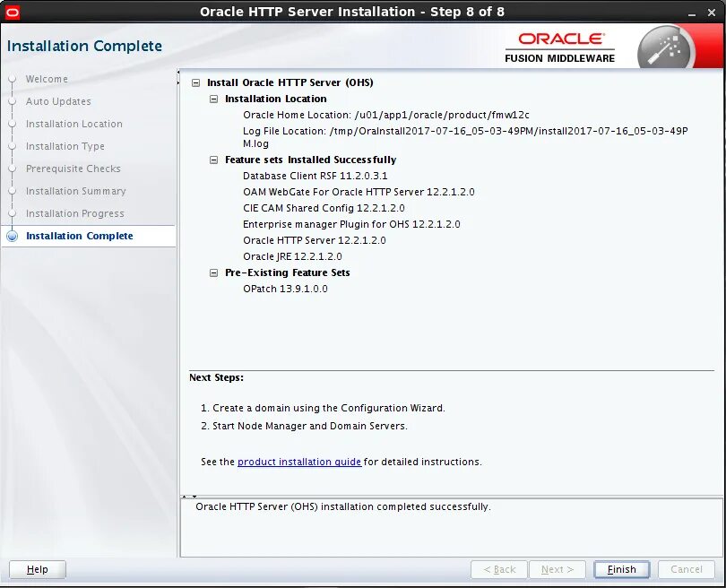Viewport: 726px width, 588px height.
Task: Select the Oracle Home Location line
Action: pyautogui.click(x=386, y=116)
